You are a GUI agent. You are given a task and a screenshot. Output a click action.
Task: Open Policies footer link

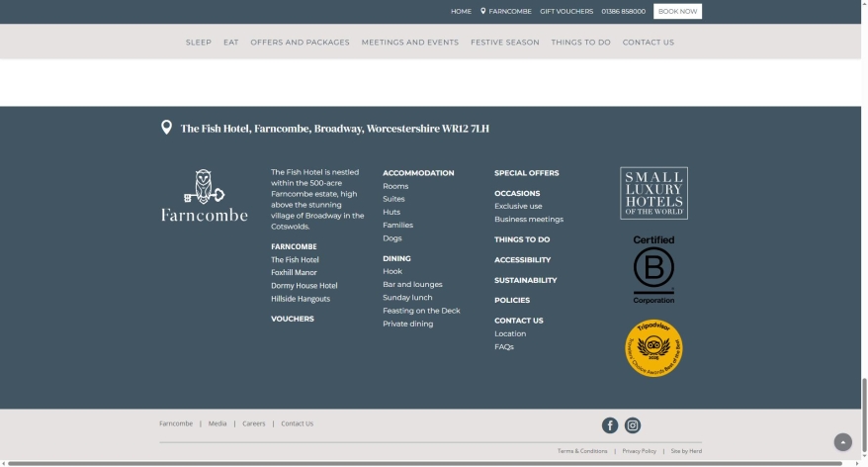pos(512,300)
